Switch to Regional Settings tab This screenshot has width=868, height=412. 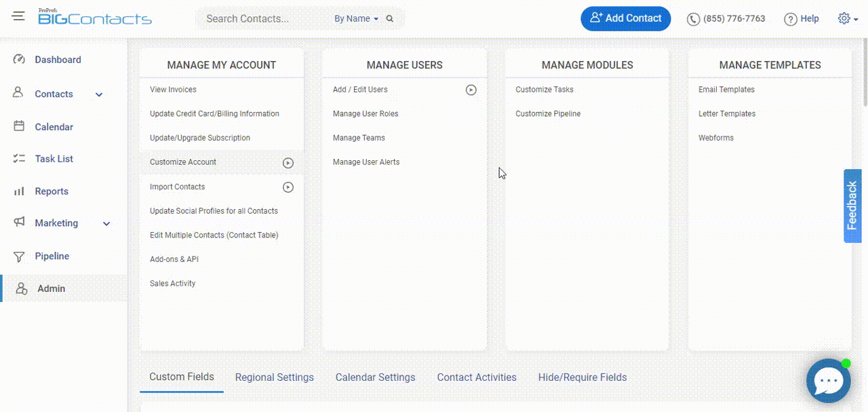[x=275, y=377]
